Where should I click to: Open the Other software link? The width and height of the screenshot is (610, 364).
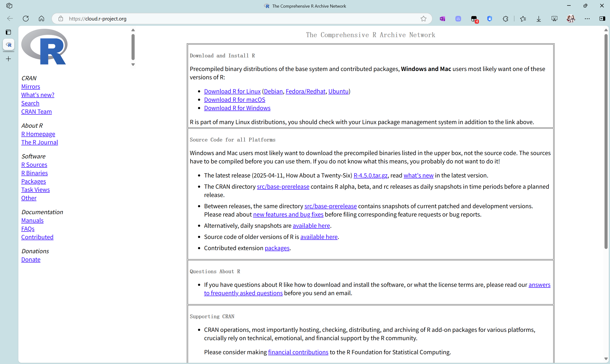[x=29, y=198]
